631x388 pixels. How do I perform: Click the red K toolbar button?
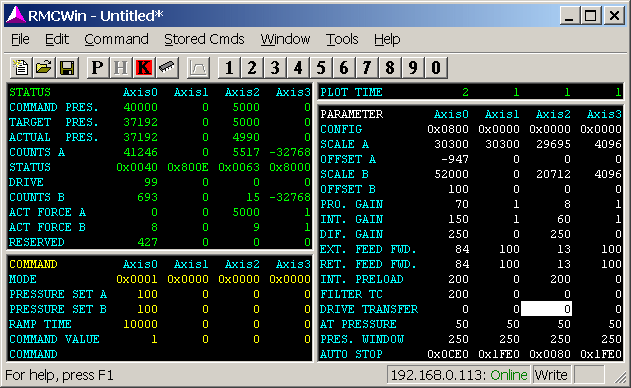(x=144, y=68)
